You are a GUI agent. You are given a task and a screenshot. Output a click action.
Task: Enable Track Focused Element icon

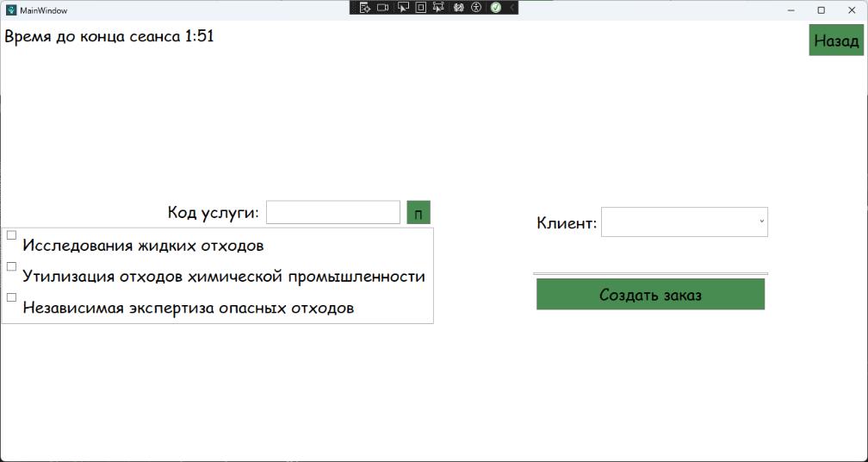(x=438, y=8)
